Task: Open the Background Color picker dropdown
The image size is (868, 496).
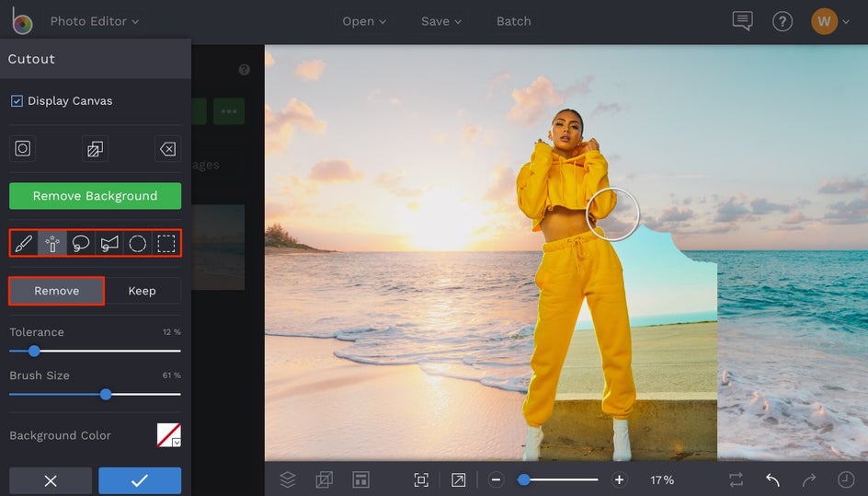Action: (169, 435)
